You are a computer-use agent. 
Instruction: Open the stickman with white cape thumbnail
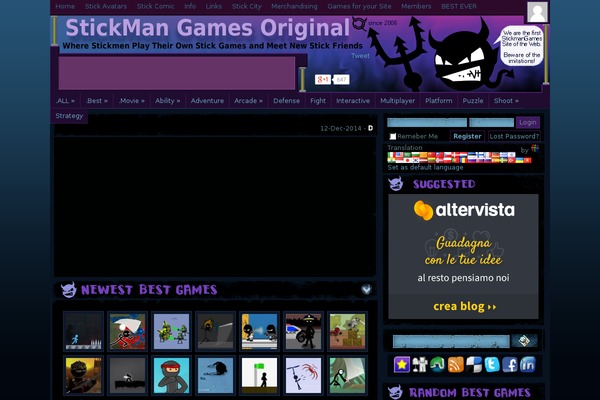point(127,331)
